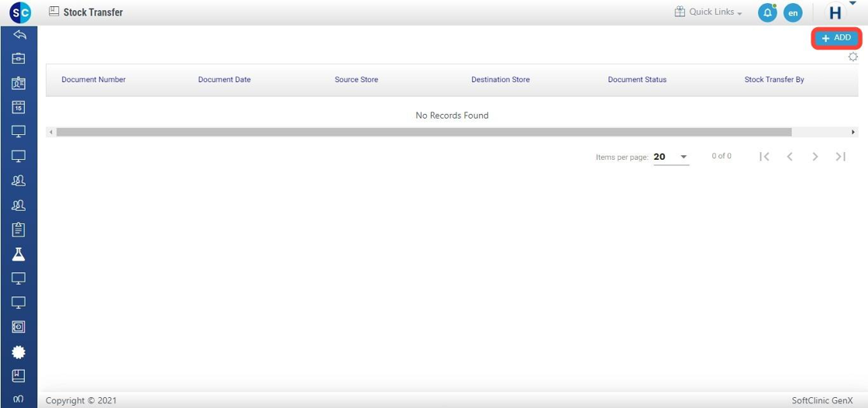This screenshot has width=868, height=408.
Task: Open the calendar icon showing 15
Action: 19,107
